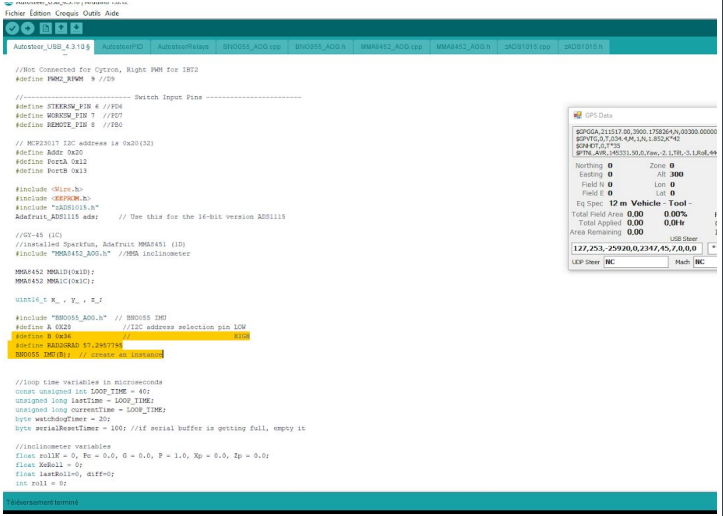Upload the sketch with the arrow button
Image resolution: width=723 pixels, height=516 pixels.
(x=28, y=28)
